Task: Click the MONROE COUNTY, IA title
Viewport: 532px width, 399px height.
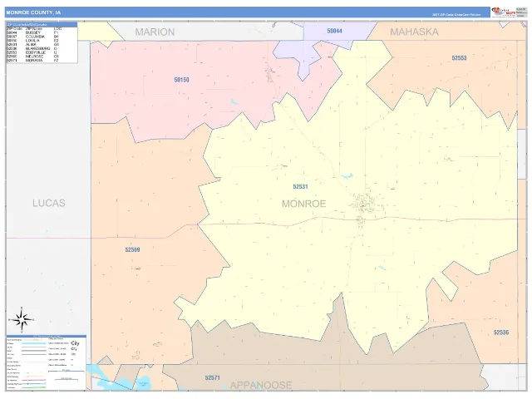Action: [x=33, y=12]
